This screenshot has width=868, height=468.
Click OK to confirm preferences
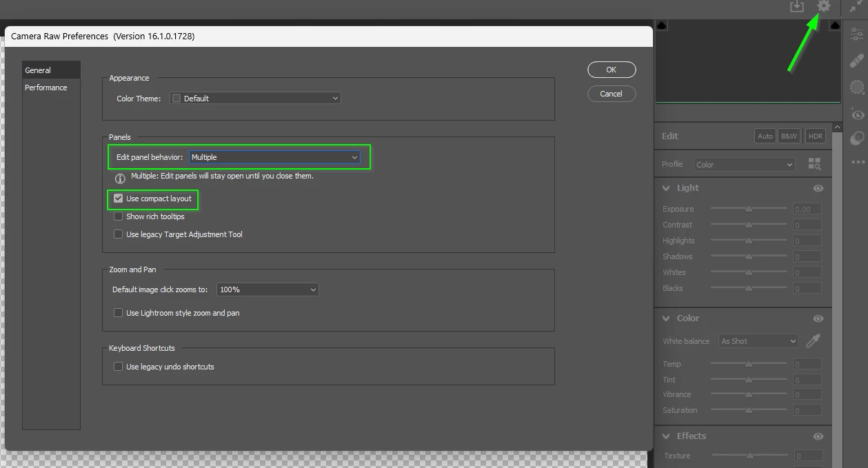(612, 70)
